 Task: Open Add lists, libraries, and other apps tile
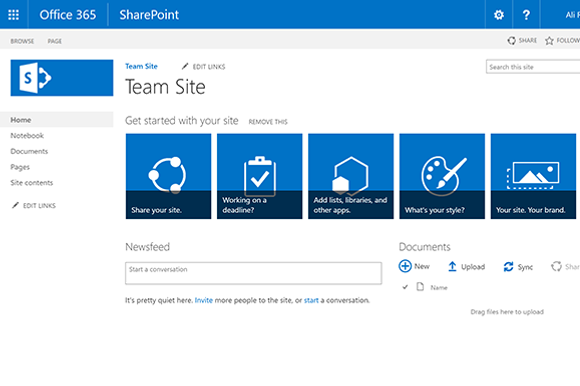point(351,176)
